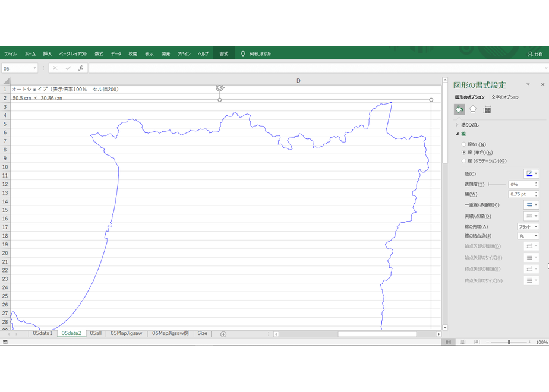Switch to the Size sheet tab
Image resolution: width=549 pixels, height=392 pixels.
tap(203, 333)
